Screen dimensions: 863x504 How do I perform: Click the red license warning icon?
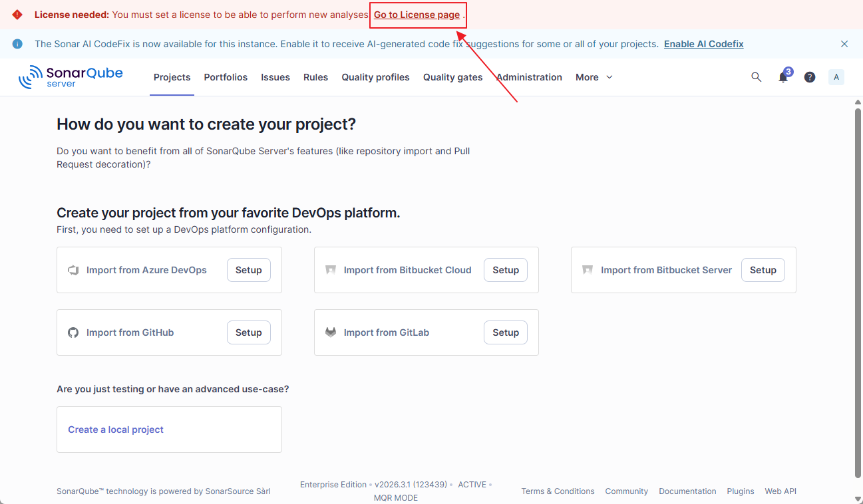pyautogui.click(x=17, y=15)
